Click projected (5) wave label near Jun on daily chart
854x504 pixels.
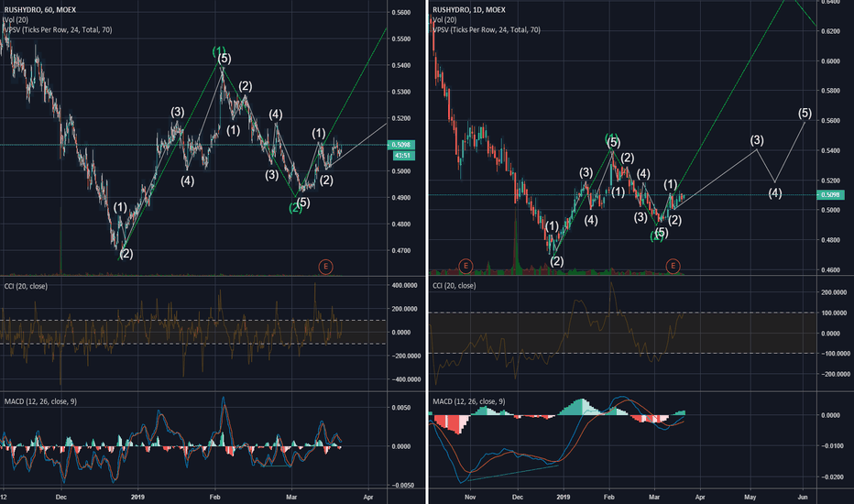coord(805,114)
